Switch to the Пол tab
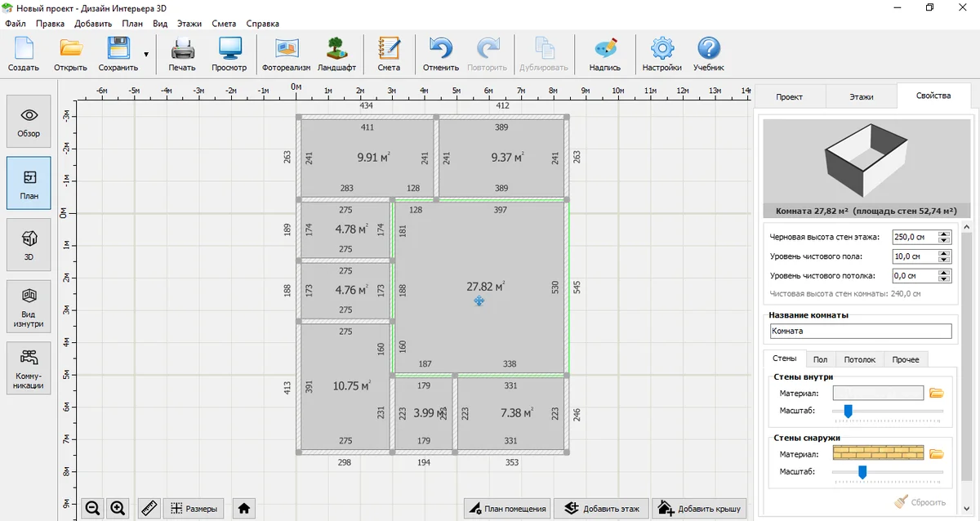 pyautogui.click(x=820, y=359)
